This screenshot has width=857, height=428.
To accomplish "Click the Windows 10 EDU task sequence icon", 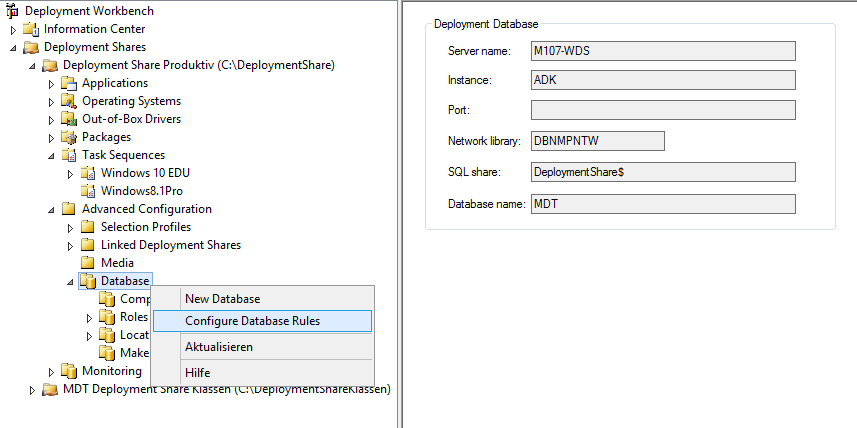I will point(88,173).
